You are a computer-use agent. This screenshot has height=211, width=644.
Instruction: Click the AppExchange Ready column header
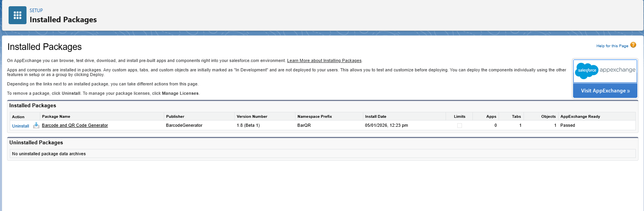coord(580,117)
